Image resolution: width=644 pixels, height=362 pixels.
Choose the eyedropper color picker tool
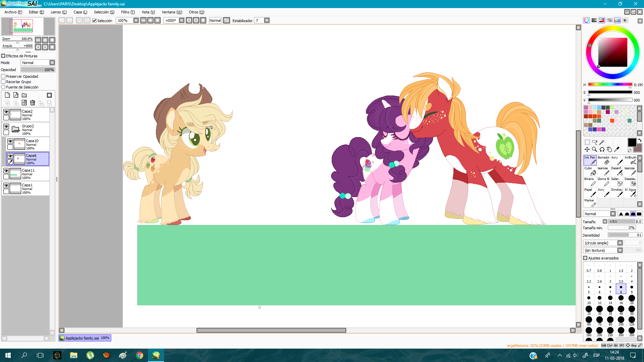[x=616, y=149]
